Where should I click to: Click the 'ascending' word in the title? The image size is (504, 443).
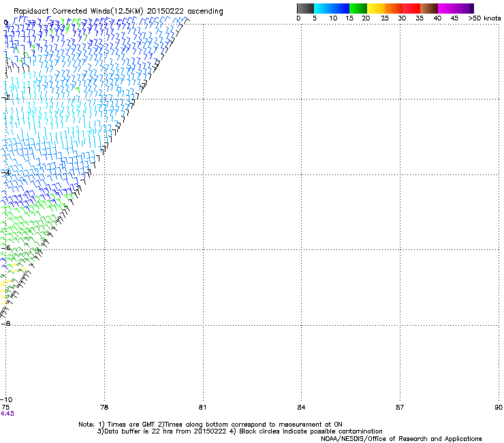click(x=205, y=12)
